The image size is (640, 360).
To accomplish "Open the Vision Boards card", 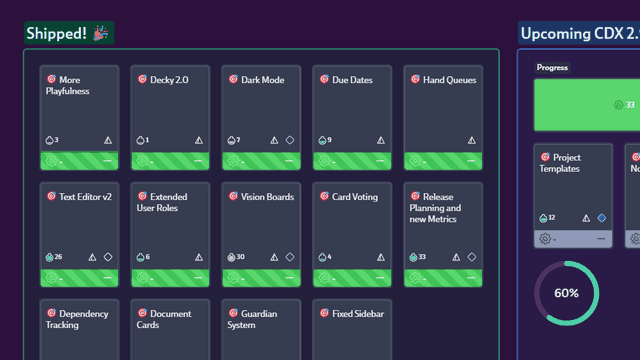I will tap(261, 235).
